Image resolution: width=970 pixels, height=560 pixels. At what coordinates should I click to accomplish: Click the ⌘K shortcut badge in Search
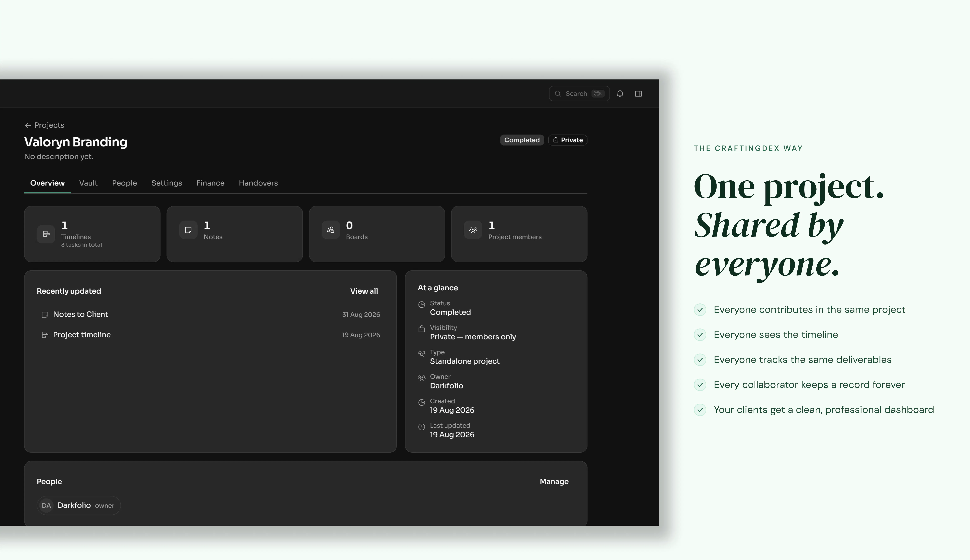coord(598,94)
